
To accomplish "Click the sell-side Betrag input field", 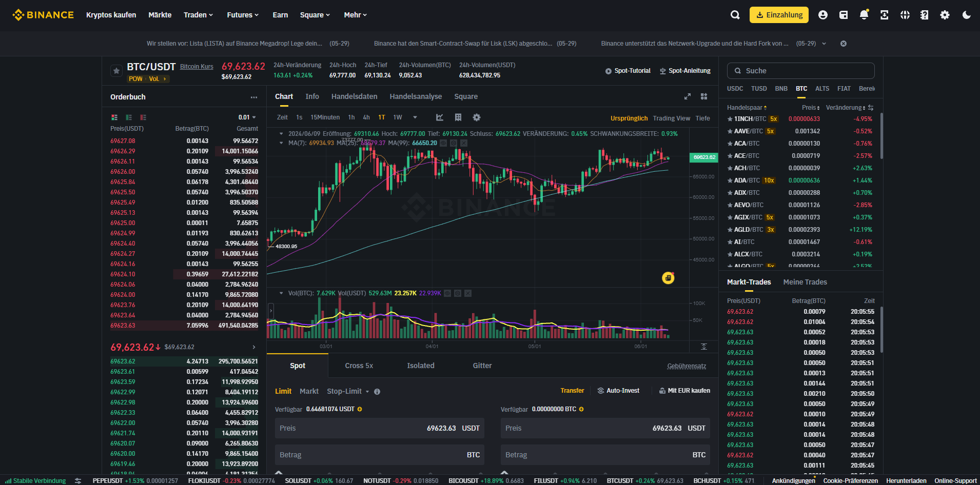I will 605,455.
